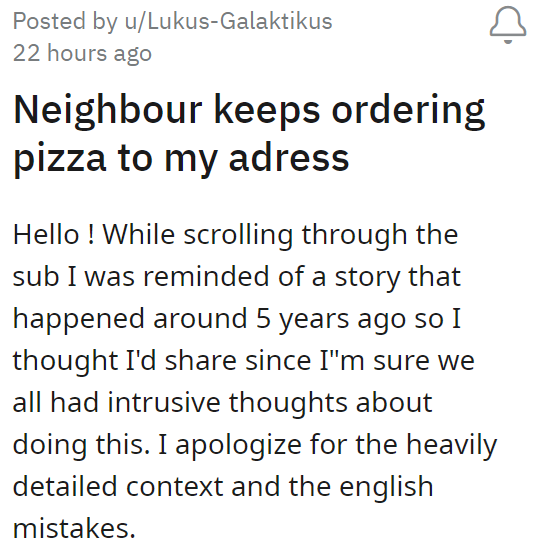
Task: Click the "pizza to my adress" title line
Action: [x=181, y=158]
